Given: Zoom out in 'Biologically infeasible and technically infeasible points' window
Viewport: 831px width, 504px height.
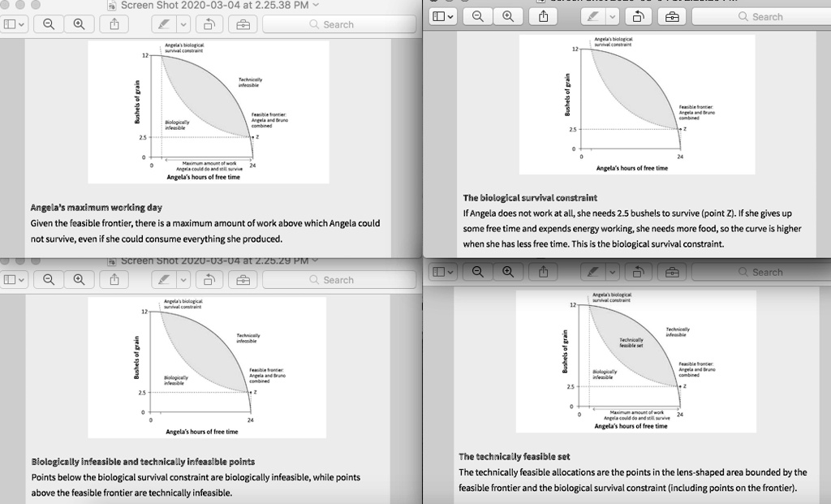Looking at the screenshot, I should point(49,280).
